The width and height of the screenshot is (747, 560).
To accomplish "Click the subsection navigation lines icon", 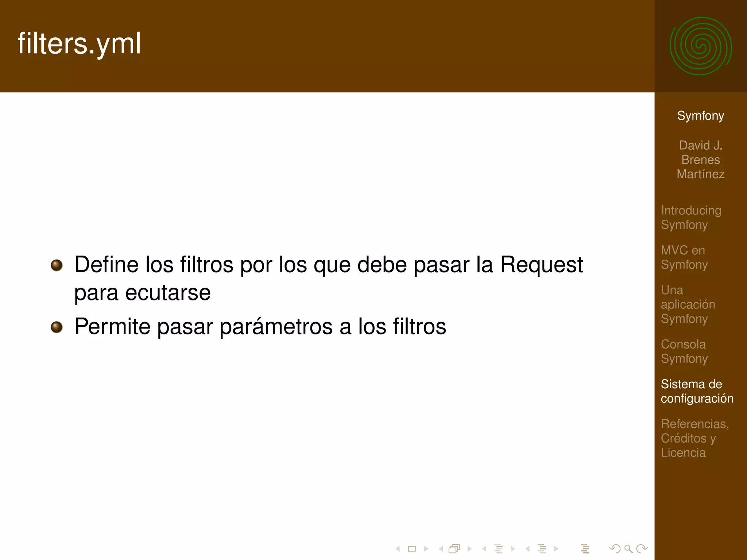I will [x=499, y=549].
